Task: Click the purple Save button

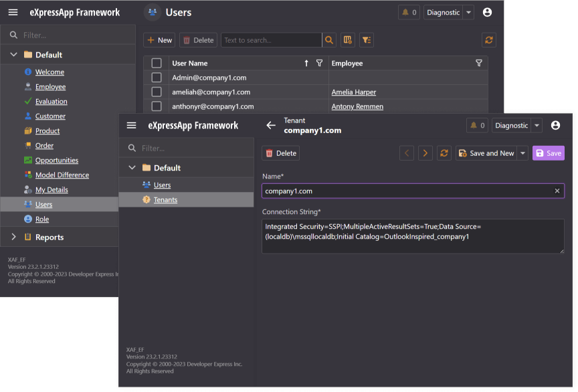Action: click(548, 153)
